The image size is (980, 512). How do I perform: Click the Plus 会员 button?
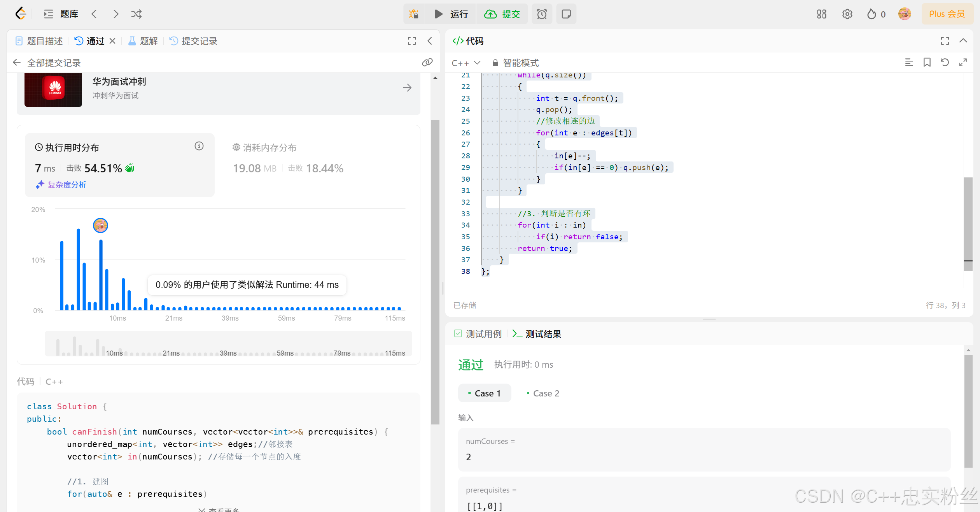click(x=947, y=14)
